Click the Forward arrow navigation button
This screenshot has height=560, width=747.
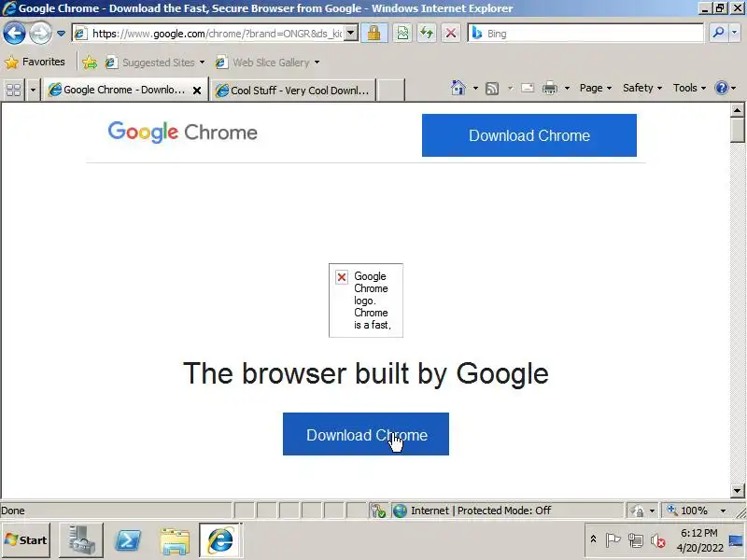tap(40, 34)
